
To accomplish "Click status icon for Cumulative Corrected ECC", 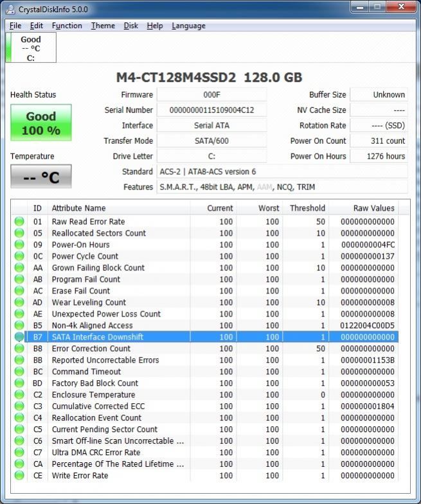I will (19, 406).
